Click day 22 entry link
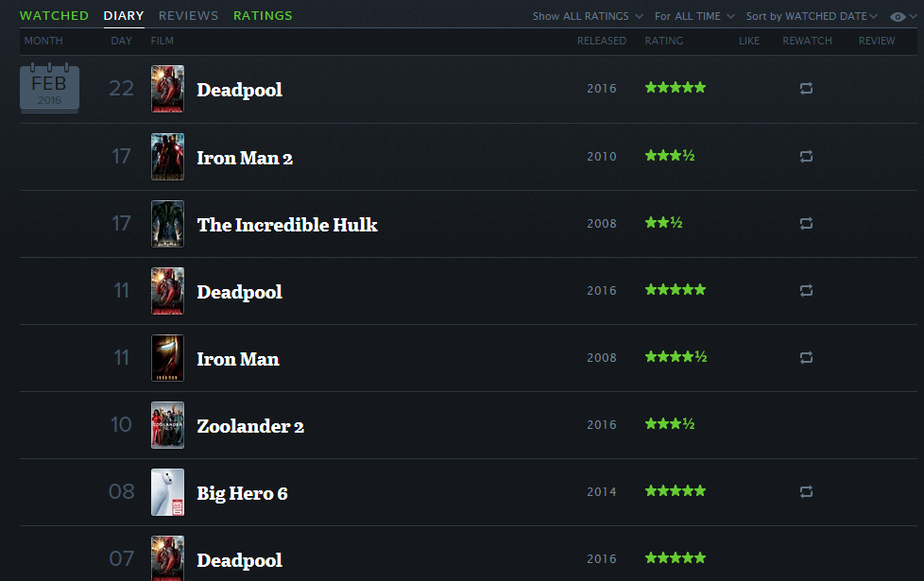Screen dimensions: 924x581 click(121, 89)
